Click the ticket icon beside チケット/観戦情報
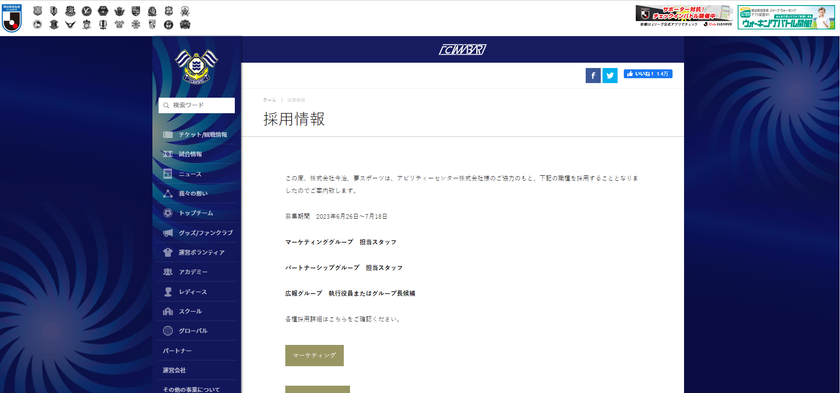Image resolution: width=840 pixels, height=393 pixels. pos(168,134)
